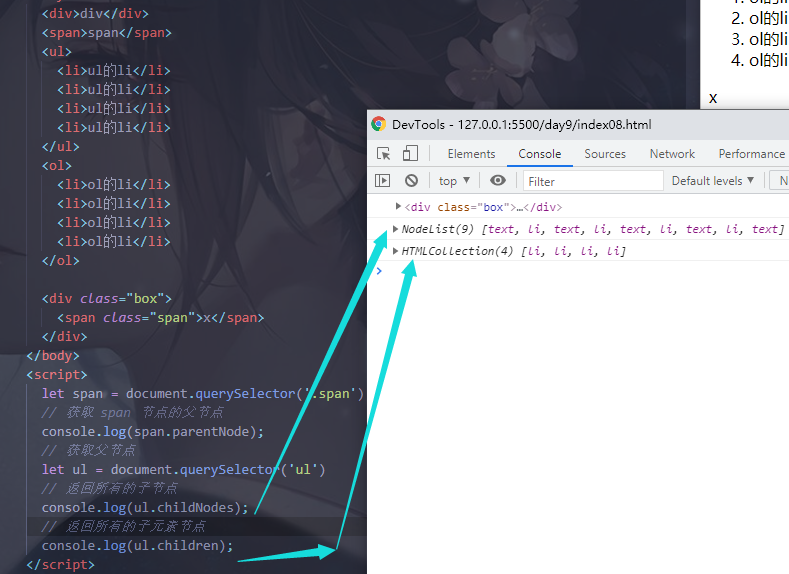Open the Default levels dropdown
The image size is (789, 574).
pos(713,181)
